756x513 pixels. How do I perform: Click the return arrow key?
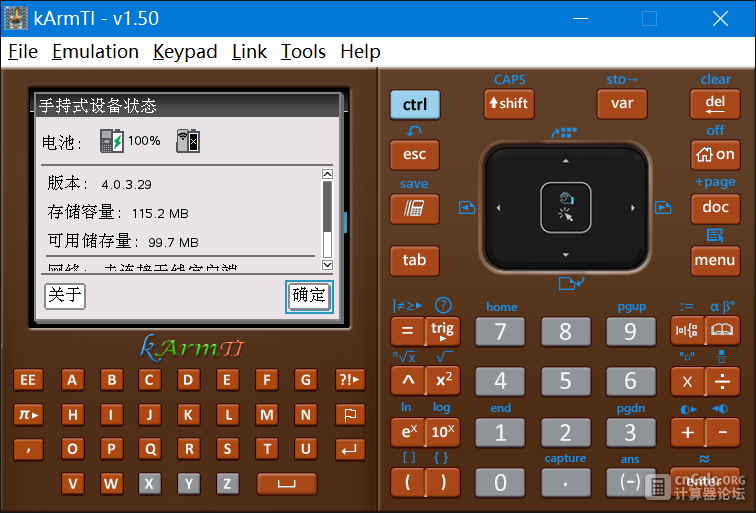[350, 449]
